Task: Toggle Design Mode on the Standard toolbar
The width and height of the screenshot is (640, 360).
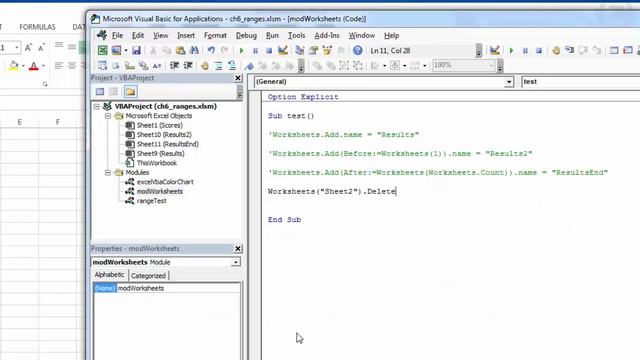Action: click(x=282, y=50)
